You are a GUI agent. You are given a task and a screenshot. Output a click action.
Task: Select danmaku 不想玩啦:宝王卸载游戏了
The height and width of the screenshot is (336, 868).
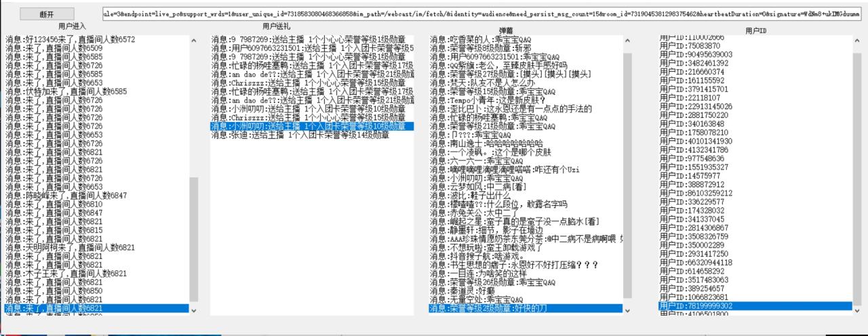click(526, 248)
